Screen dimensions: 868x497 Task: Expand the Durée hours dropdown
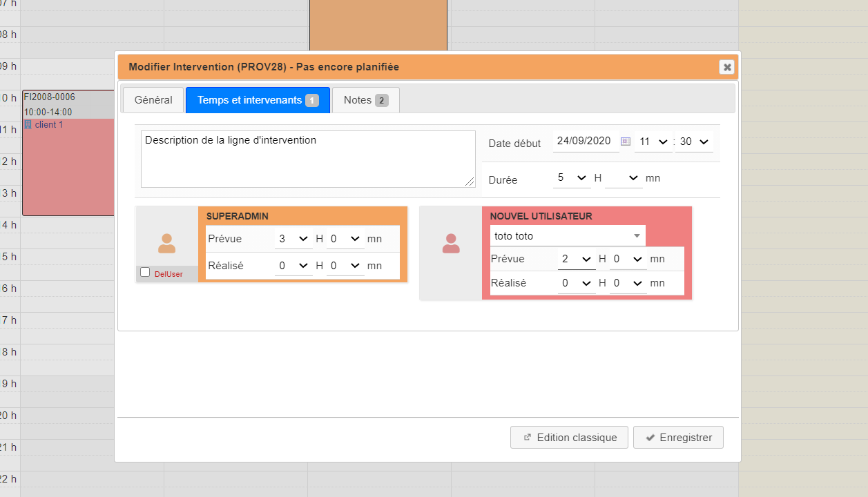click(571, 178)
